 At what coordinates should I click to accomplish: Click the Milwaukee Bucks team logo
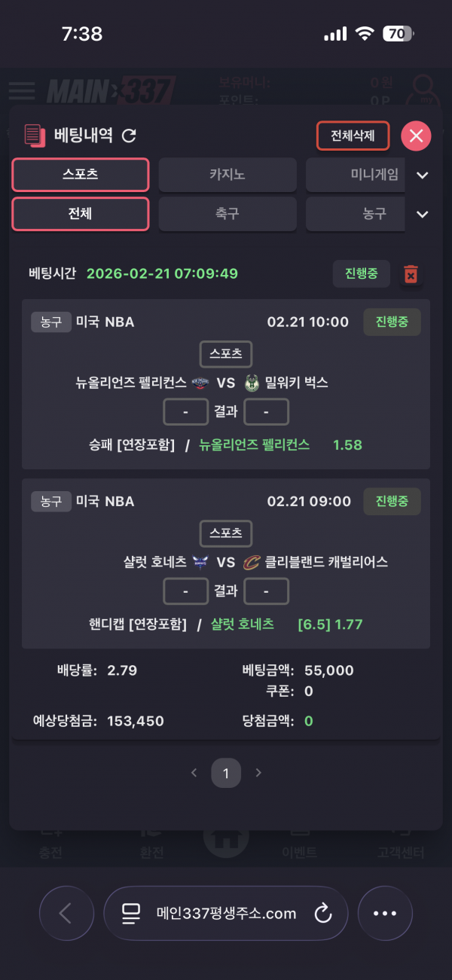[x=252, y=383]
